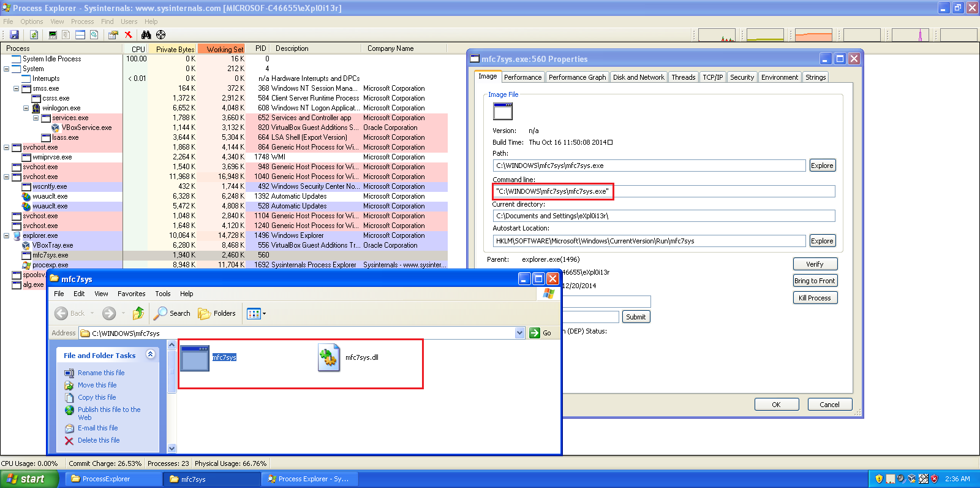Click the CPU usage mini graph in toolbar
Screen dimensions: 980x488
pos(717,35)
